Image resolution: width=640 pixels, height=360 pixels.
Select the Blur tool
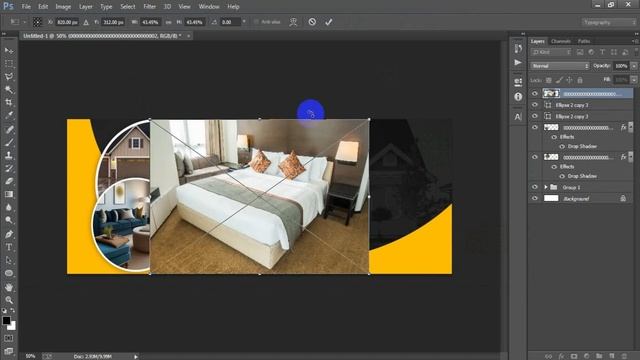point(9,207)
